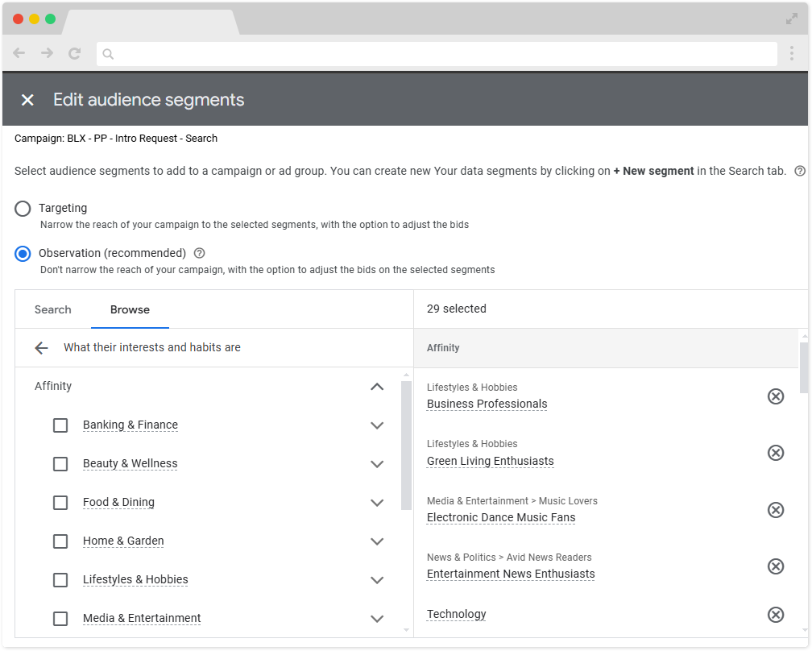Remove Green Living Enthusiasts from selected segments
The image size is (812, 651).
(775, 453)
